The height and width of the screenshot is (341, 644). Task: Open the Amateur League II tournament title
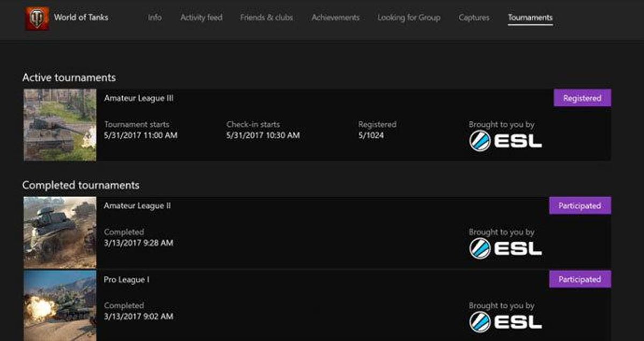pyautogui.click(x=137, y=206)
